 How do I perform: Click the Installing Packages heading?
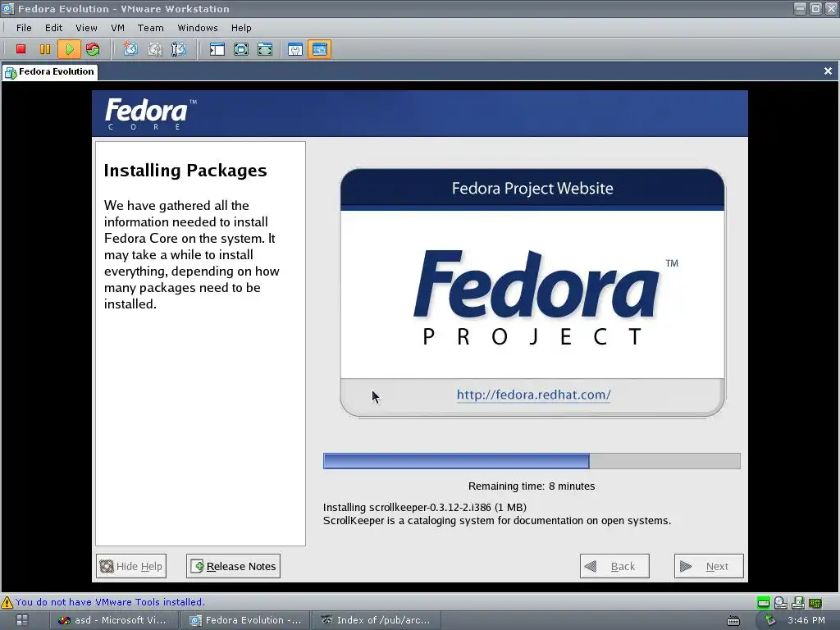[x=185, y=171]
